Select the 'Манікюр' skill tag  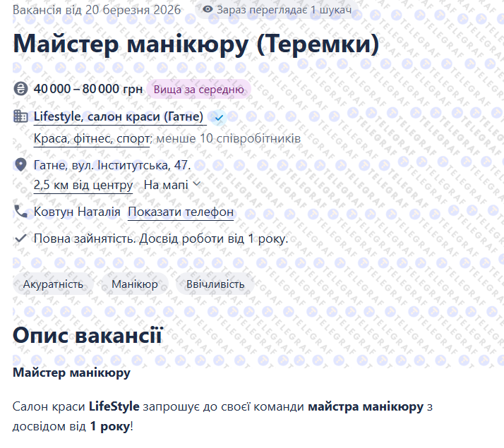coord(134,284)
